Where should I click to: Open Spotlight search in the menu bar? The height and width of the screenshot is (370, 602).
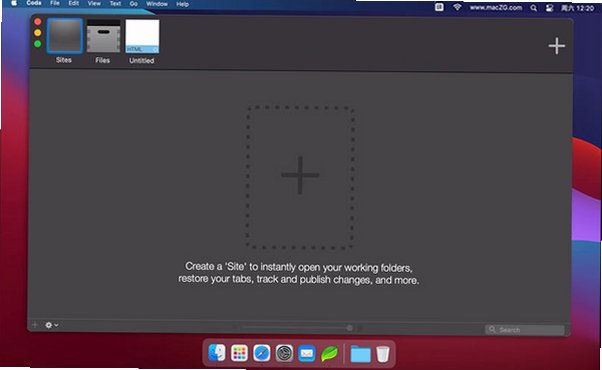tap(533, 8)
